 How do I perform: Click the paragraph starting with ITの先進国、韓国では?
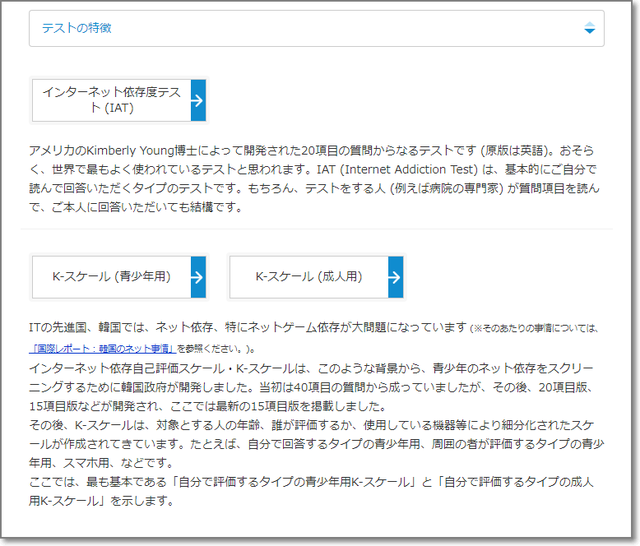point(248,328)
